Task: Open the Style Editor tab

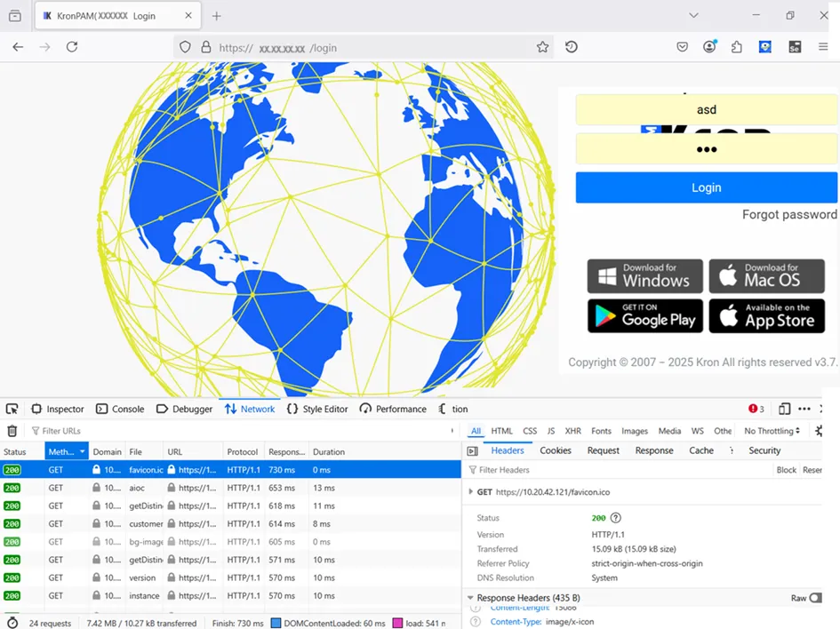Action: 317,409
